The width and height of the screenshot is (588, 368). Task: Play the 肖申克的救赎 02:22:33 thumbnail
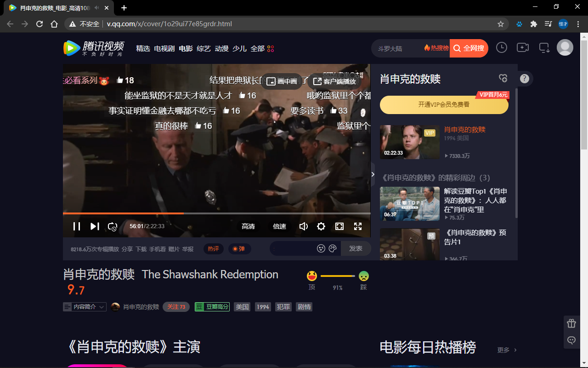(410, 142)
